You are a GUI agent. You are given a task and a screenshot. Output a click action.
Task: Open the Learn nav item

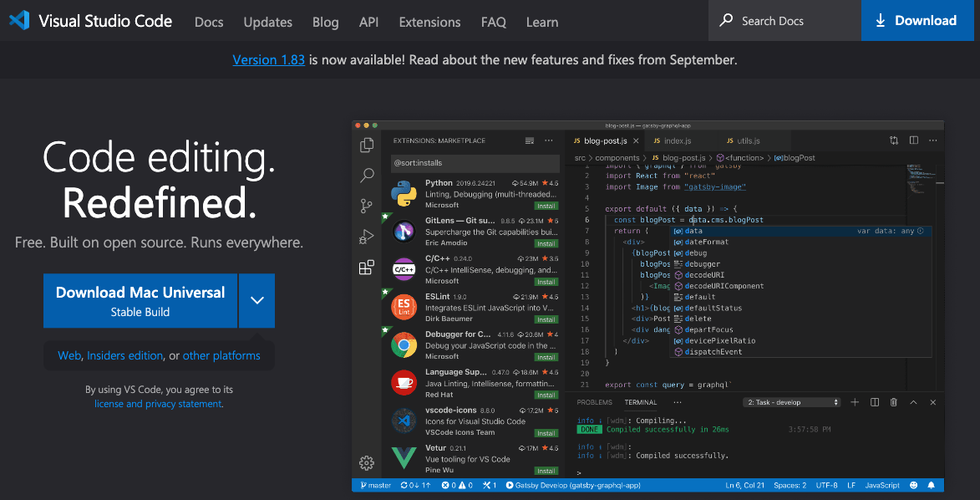pos(542,22)
